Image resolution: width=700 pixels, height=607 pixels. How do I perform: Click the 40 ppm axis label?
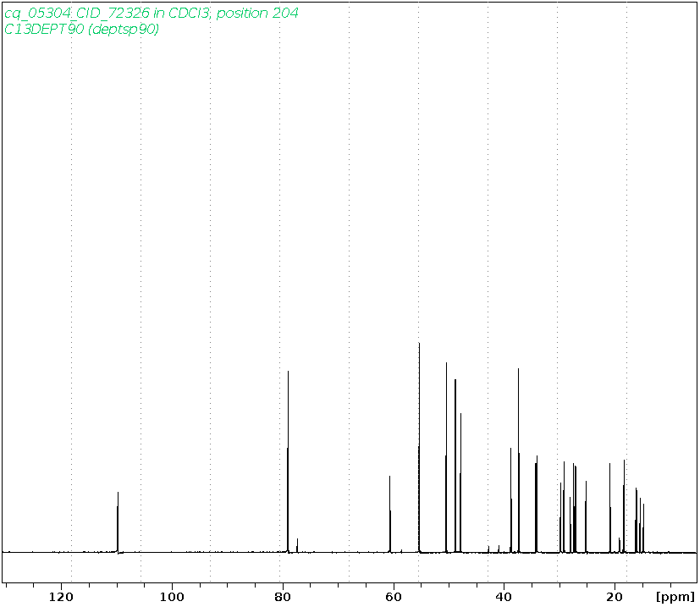pyautogui.click(x=504, y=597)
